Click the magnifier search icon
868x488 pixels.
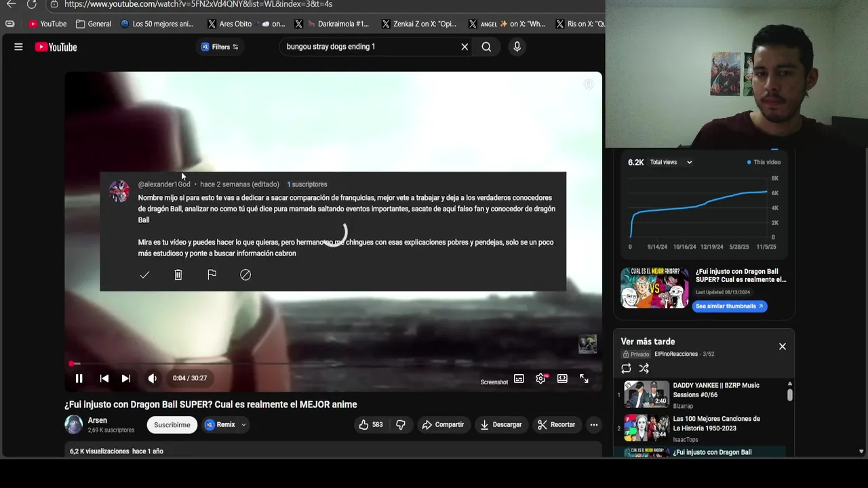tap(486, 47)
